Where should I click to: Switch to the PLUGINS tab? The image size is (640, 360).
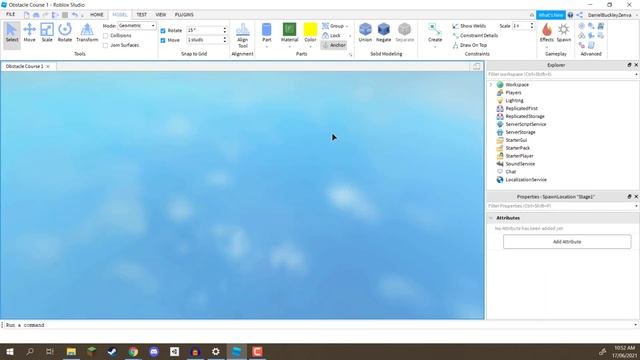184,15
